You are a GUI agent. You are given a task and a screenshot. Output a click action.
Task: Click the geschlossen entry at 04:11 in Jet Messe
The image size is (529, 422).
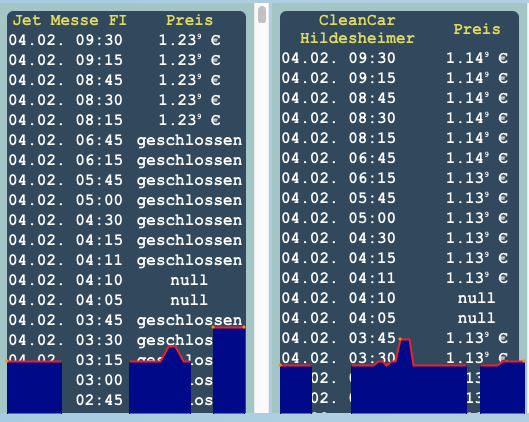coord(189,260)
